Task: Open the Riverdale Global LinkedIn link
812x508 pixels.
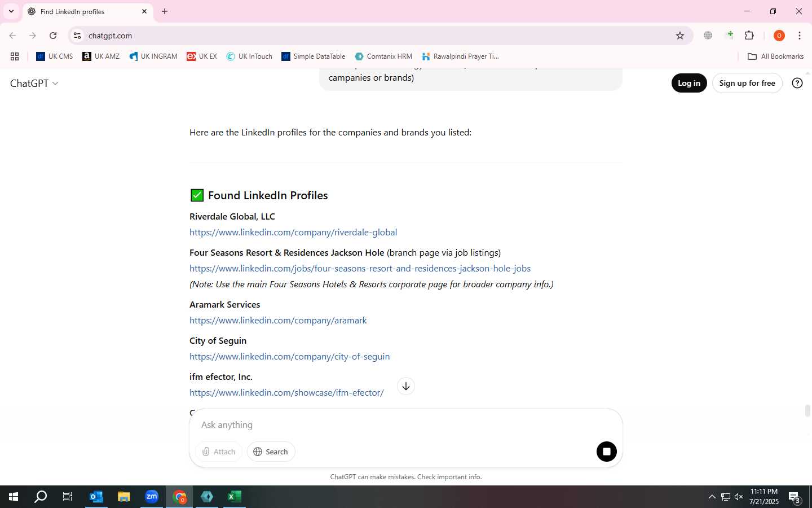Action: 293,233
